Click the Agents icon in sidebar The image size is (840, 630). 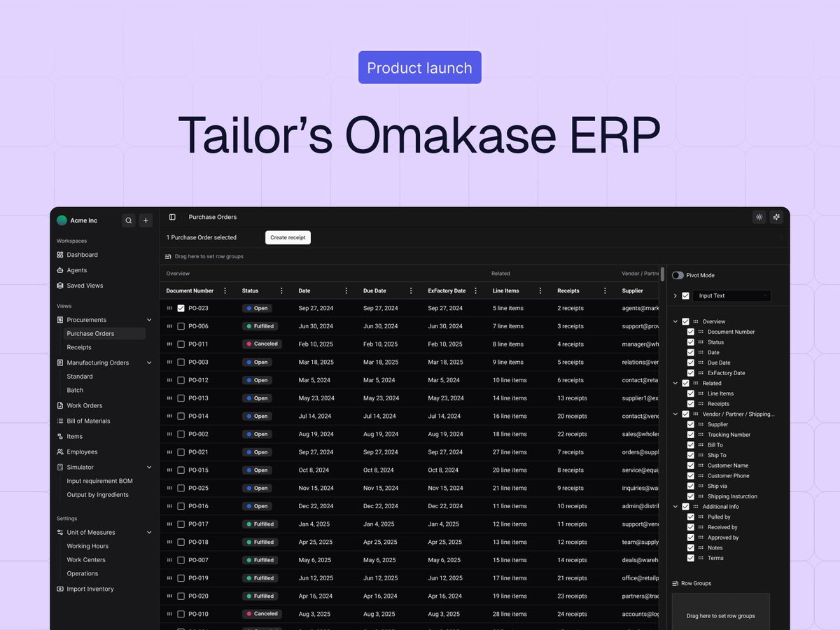[60, 270]
